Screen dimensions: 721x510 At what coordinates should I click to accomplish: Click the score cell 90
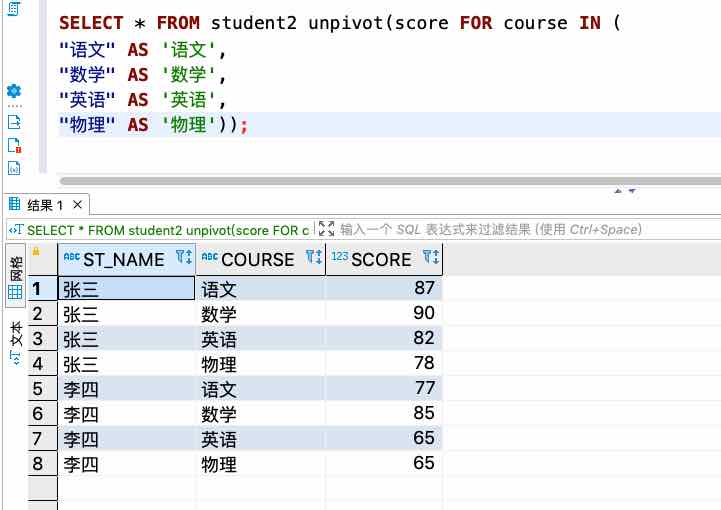point(384,313)
